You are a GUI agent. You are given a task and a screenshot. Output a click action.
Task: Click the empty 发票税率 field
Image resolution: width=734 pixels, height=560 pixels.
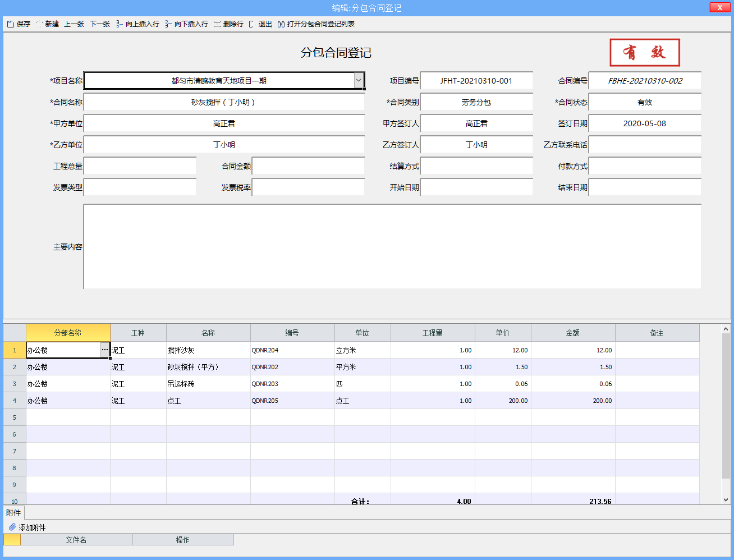click(308, 187)
